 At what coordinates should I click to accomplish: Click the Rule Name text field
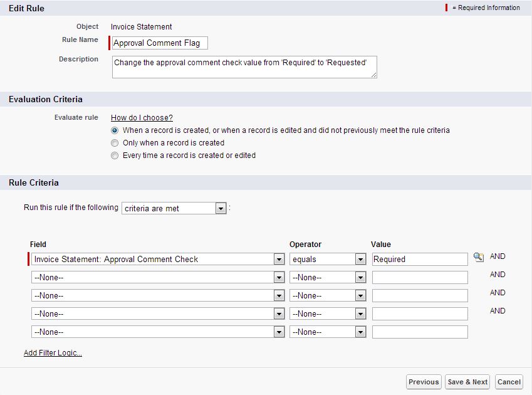pyautogui.click(x=160, y=43)
